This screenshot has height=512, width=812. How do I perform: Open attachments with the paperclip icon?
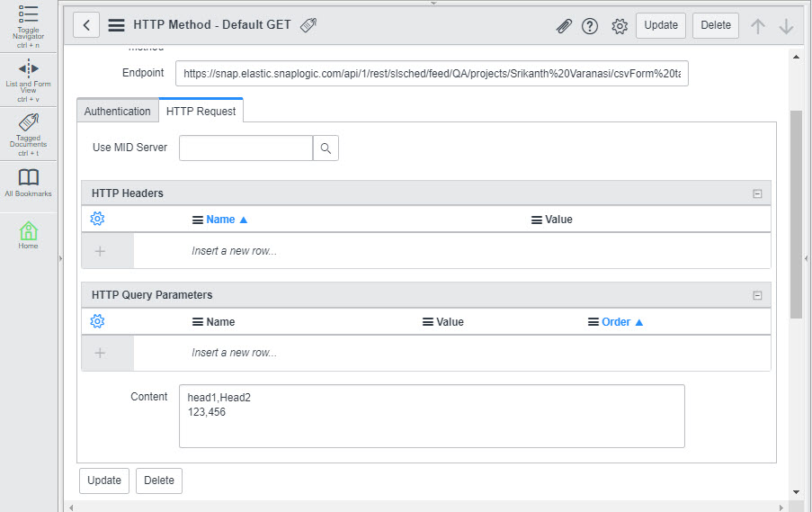click(x=564, y=26)
